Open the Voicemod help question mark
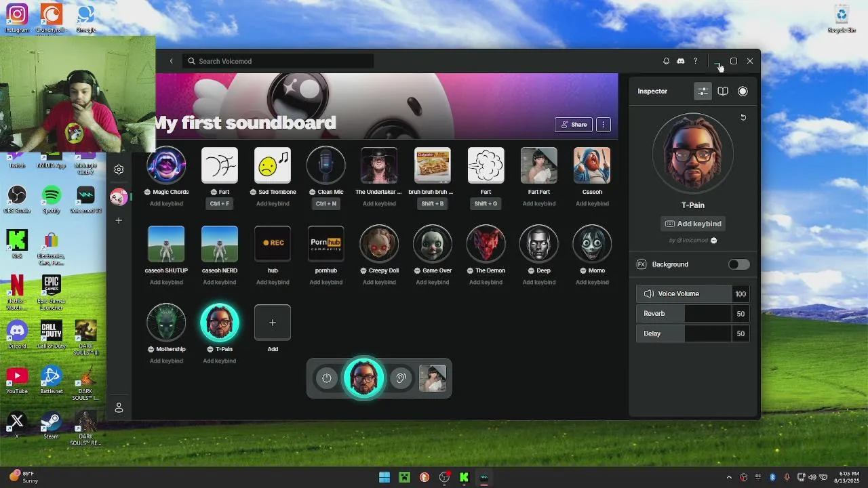Screen dimensions: 868x488 tap(695, 61)
